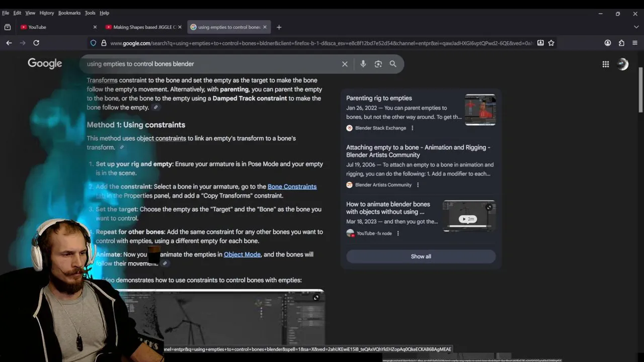
Task: Click the Method 1: Using constraints heading
Action: [x=136, y=125]
